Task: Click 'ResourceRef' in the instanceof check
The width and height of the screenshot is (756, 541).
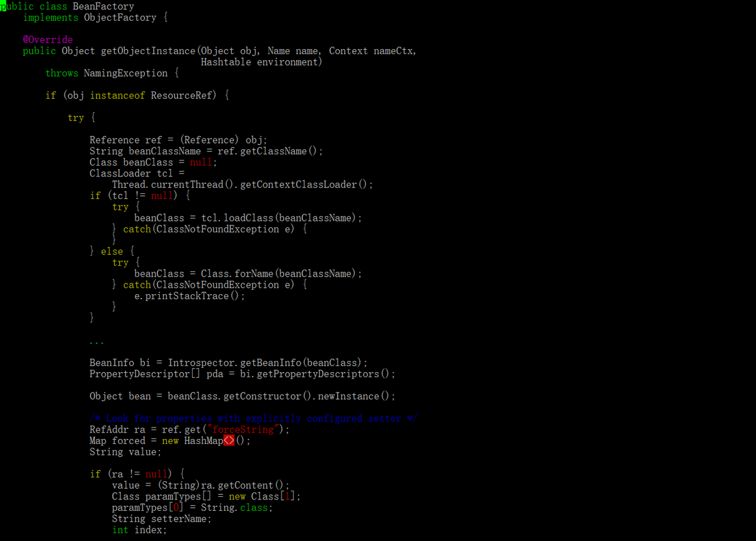Action: [182, 96]
